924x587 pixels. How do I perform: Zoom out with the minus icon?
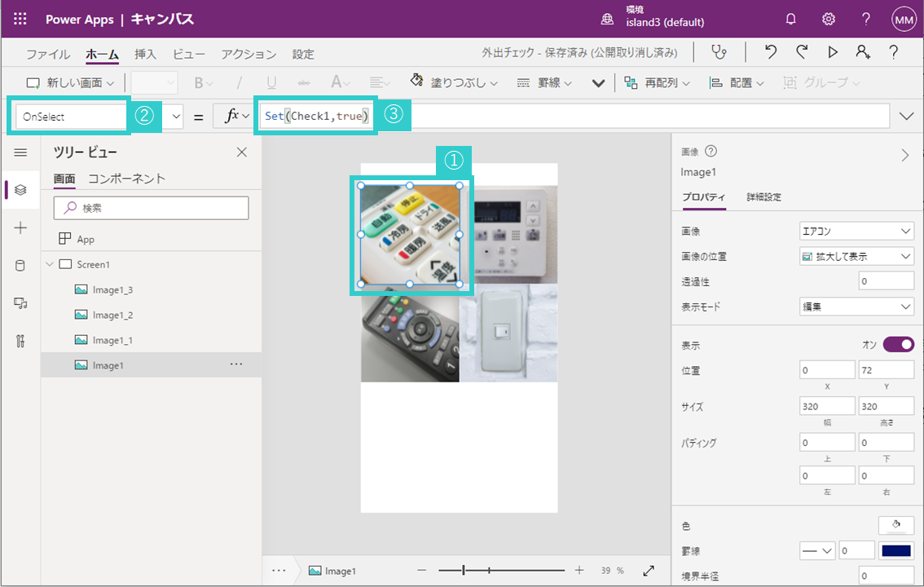pos(421,570)
